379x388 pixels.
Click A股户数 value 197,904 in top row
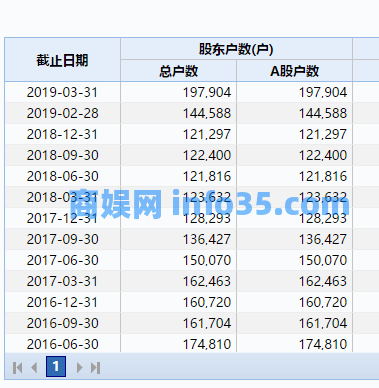click(x=323, y=92)
